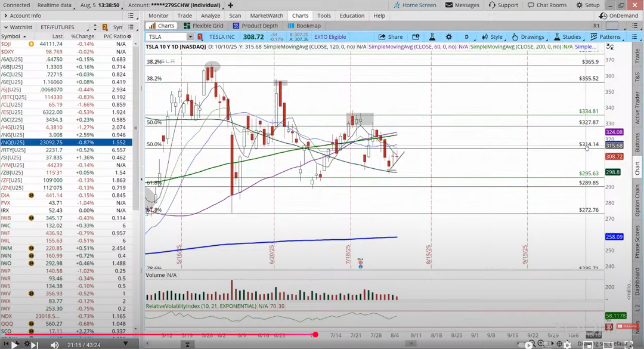The image size is (644, 349).
Task: Open the Phase Scores side panel tab
Action: (x=637, y=242)
